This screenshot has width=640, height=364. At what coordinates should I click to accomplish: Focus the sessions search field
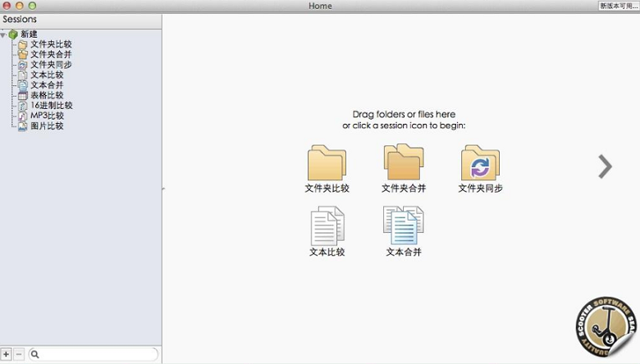coord(93,354)
